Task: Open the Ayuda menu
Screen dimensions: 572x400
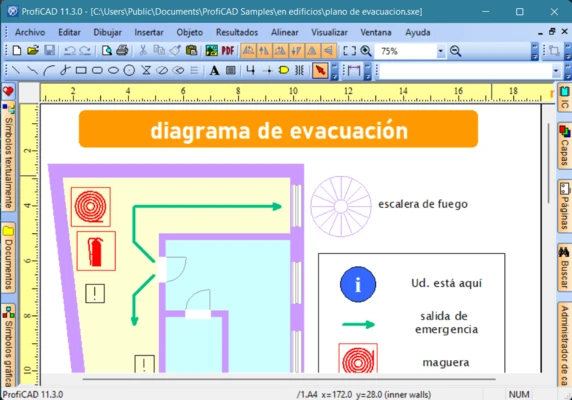Action: [x=418, y=32]
